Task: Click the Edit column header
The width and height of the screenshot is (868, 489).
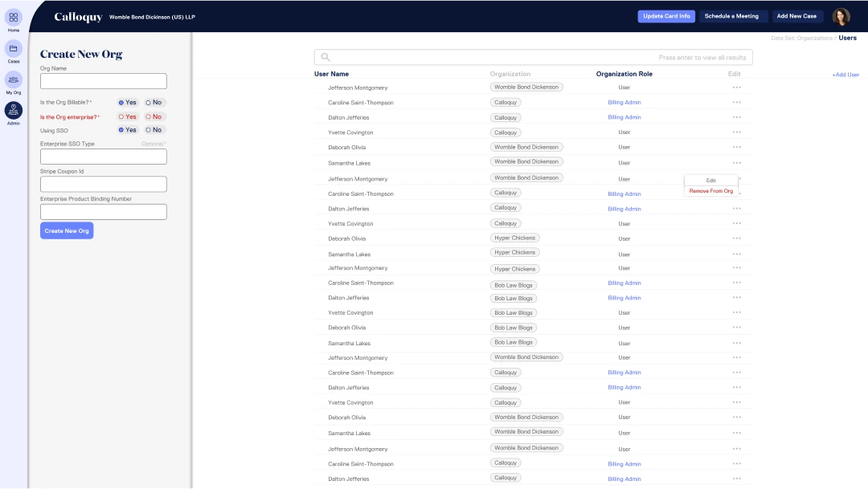Action: [734, 74]
